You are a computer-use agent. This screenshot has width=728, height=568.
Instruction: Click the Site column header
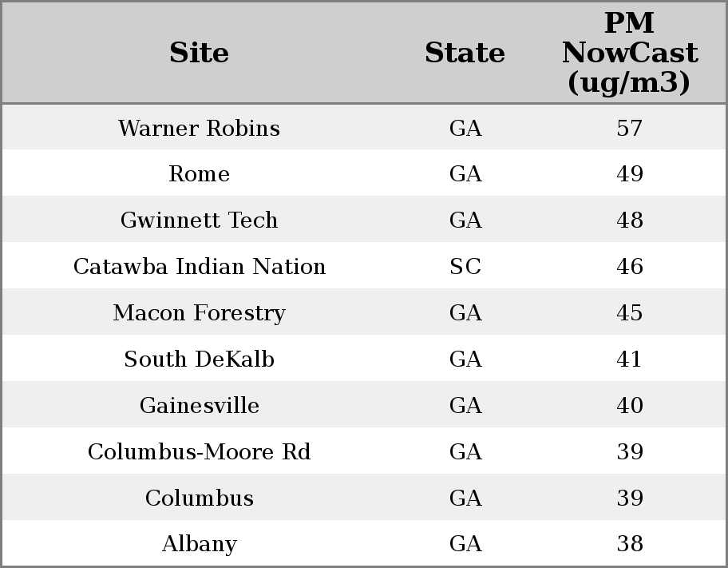coord(199,54)
